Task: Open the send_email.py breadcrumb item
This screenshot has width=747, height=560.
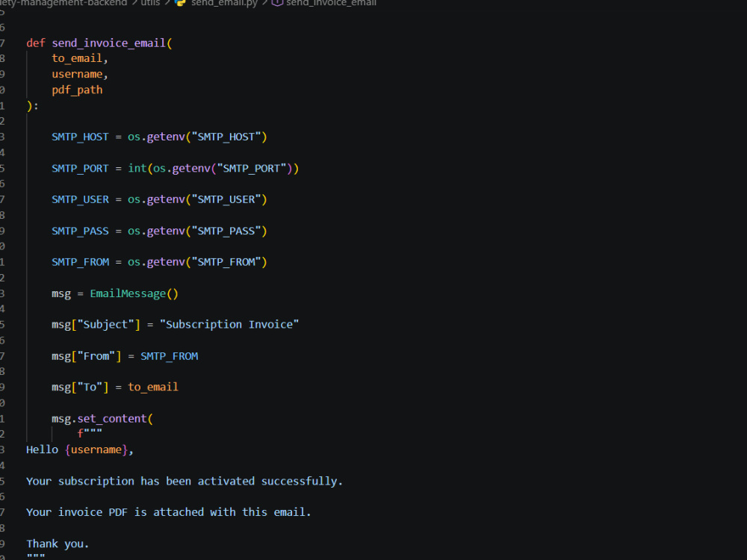Action: (224, 3)
